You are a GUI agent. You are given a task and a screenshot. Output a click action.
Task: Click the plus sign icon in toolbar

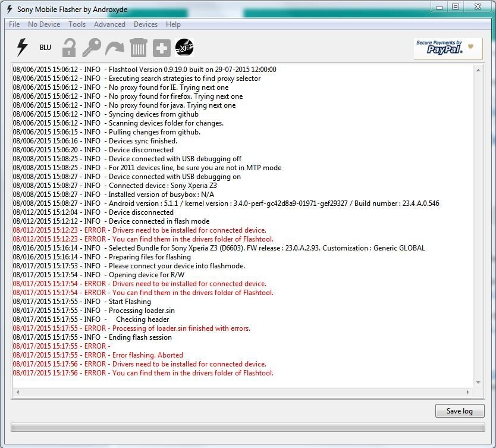[162, 48]
